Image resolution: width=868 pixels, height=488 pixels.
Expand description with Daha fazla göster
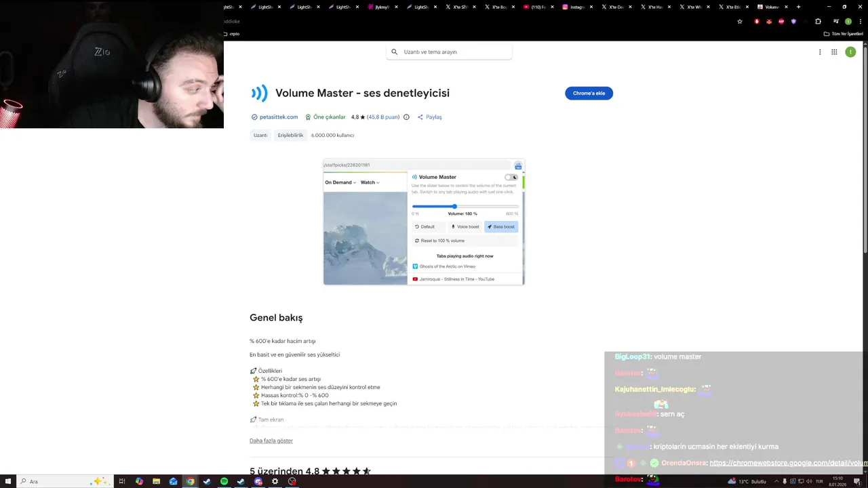[271, 441]
